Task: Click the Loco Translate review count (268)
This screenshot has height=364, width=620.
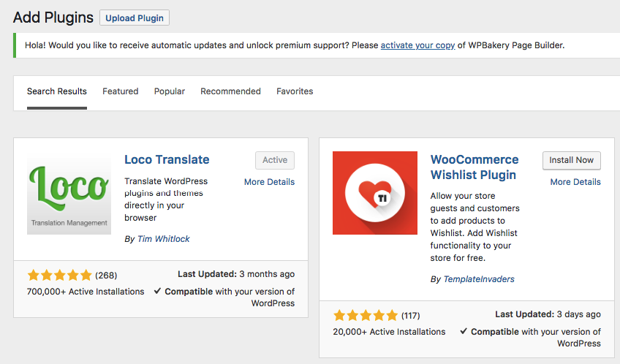Action: point(106,276)
